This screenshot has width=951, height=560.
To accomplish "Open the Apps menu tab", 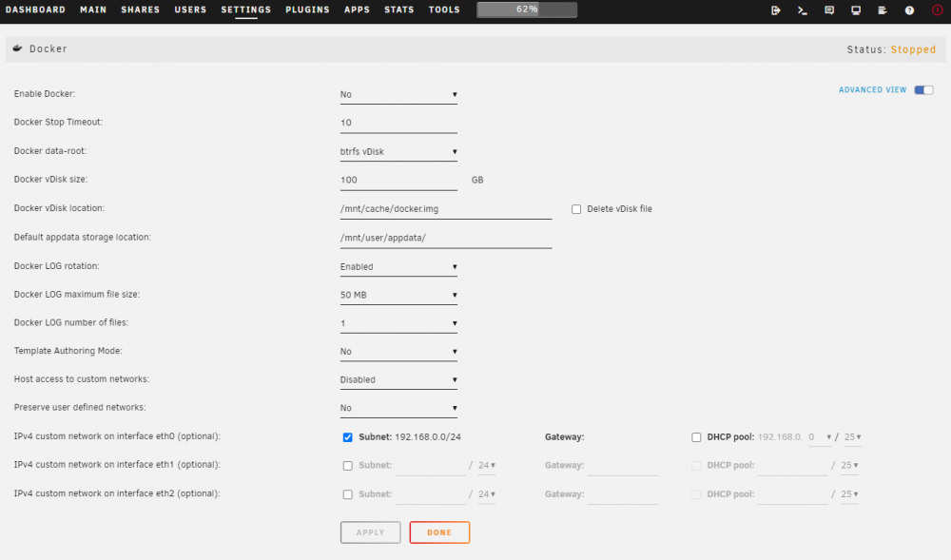I will (357, 10).
